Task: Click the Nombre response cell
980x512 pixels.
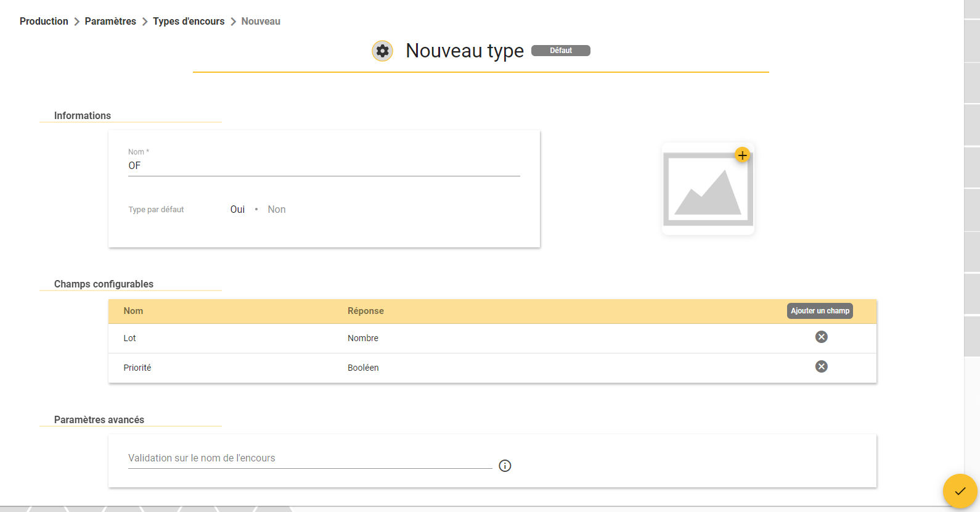Action: (363, 338)
